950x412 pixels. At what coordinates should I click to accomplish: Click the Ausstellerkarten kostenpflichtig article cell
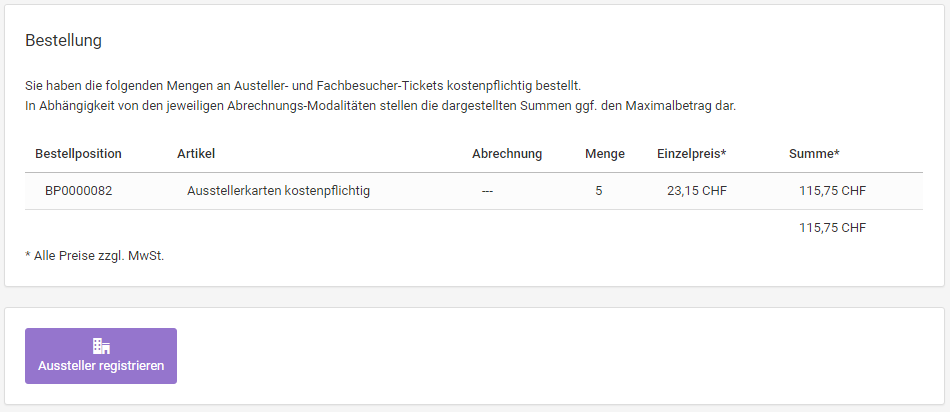point(279,191)
